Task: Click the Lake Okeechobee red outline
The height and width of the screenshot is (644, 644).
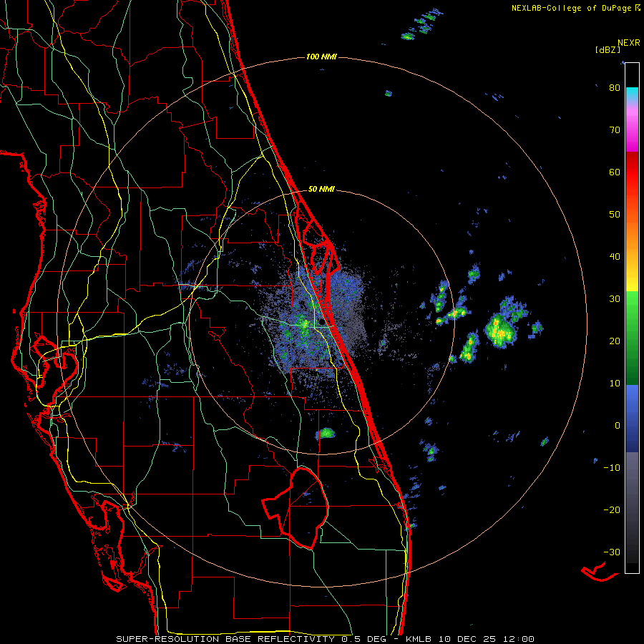Action: pos(296,507)
